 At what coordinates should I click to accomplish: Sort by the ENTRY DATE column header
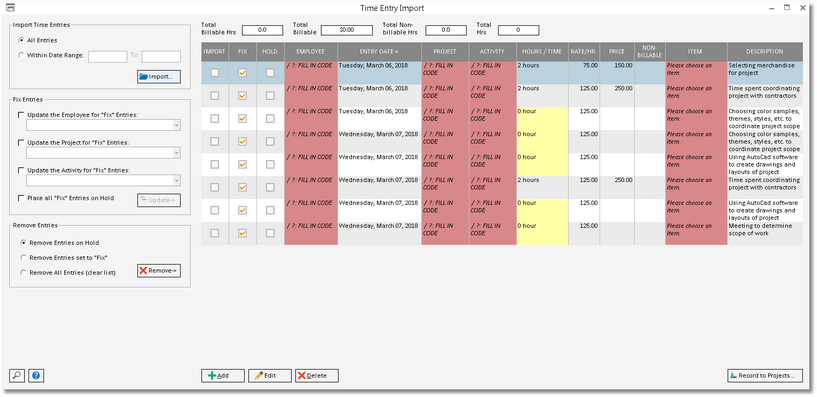click(379, 52)
